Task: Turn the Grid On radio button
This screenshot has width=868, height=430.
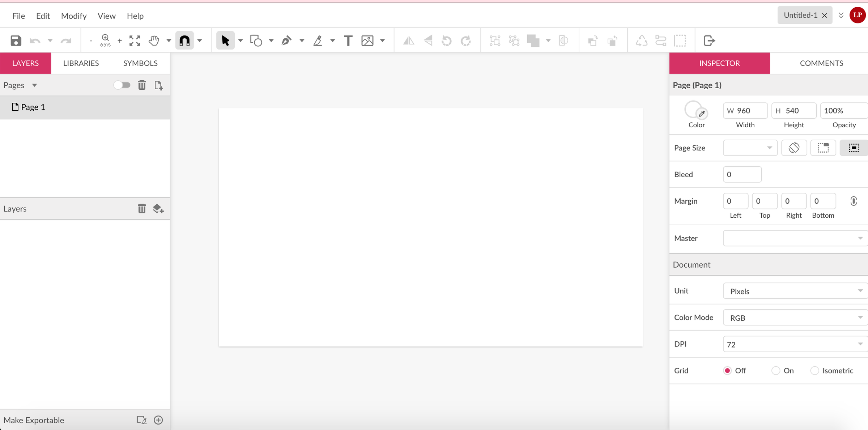Action: 775,371
